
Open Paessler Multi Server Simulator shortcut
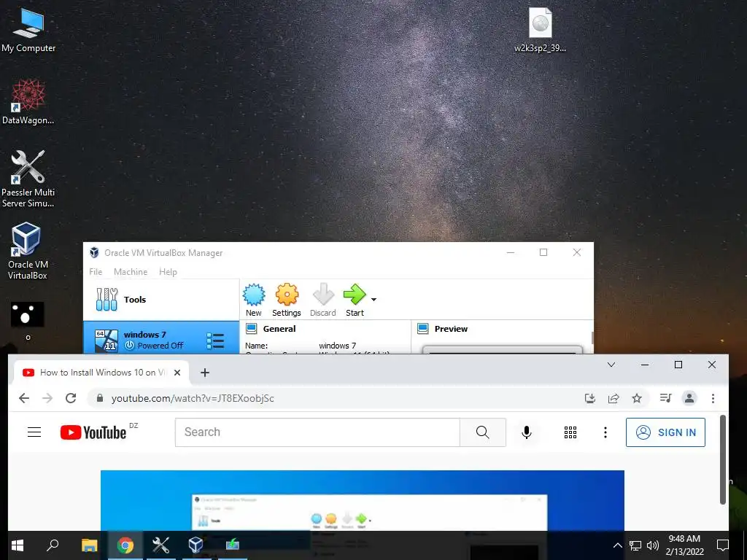[28, 179]
